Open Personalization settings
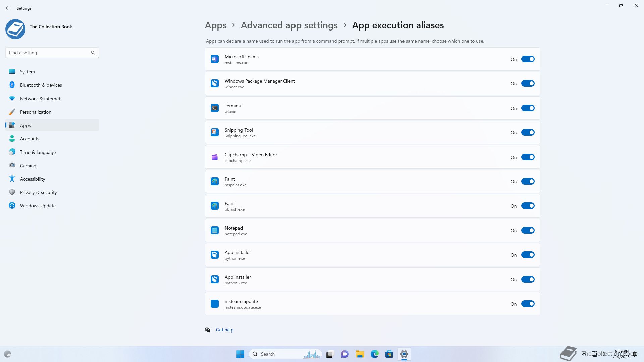The height and width of the screenshot is (362, 644). [x=52, y=112]
